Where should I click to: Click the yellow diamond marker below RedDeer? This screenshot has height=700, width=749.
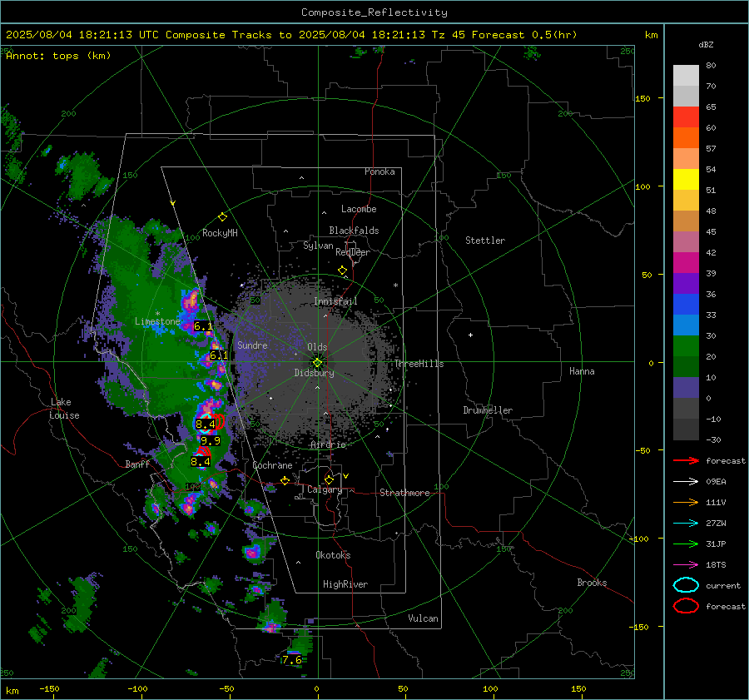coord(342,271)
